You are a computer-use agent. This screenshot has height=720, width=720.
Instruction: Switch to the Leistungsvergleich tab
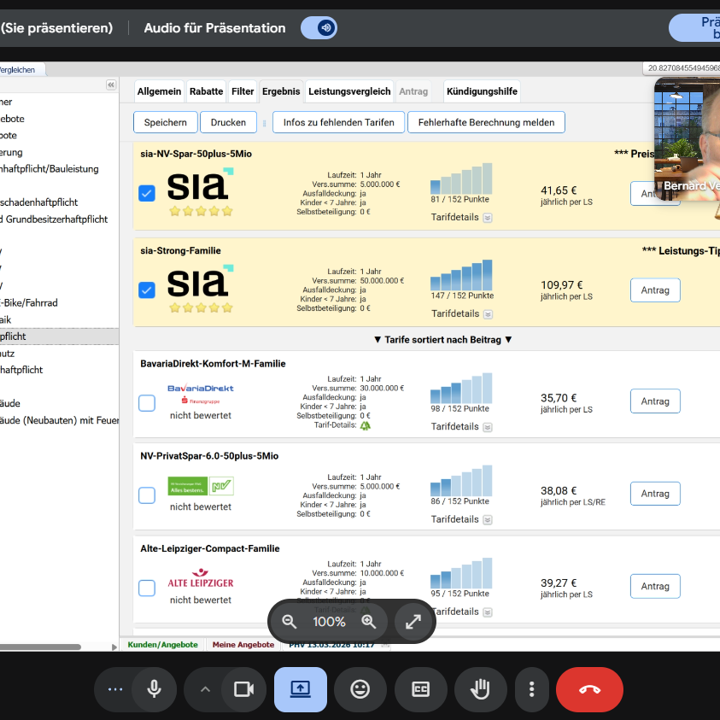(349, 91)
